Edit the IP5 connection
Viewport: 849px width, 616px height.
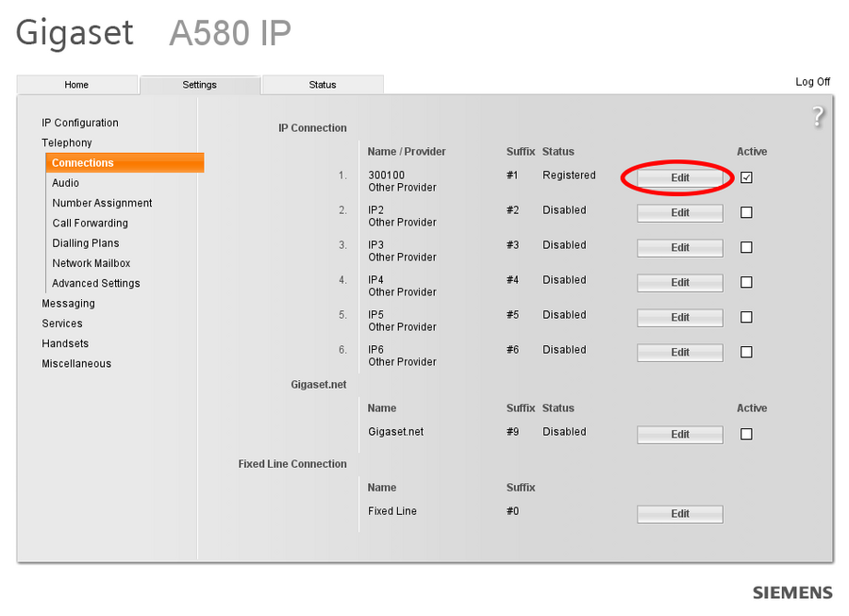679,317
